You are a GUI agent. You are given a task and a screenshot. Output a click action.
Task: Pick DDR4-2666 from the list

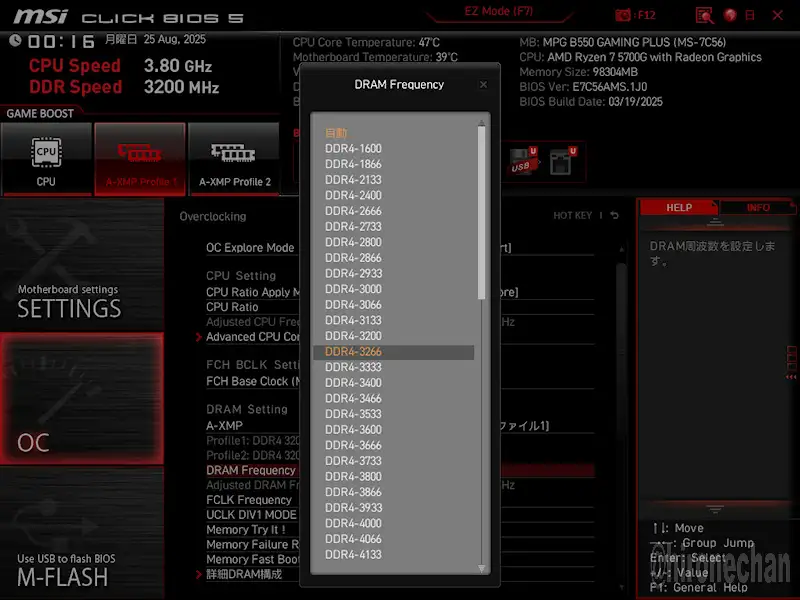point(353,211)
